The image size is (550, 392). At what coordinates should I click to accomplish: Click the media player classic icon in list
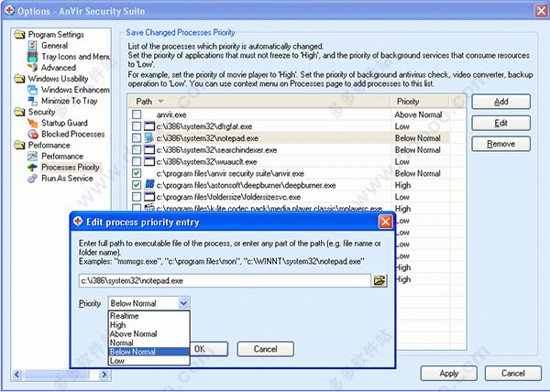(149, 208)
